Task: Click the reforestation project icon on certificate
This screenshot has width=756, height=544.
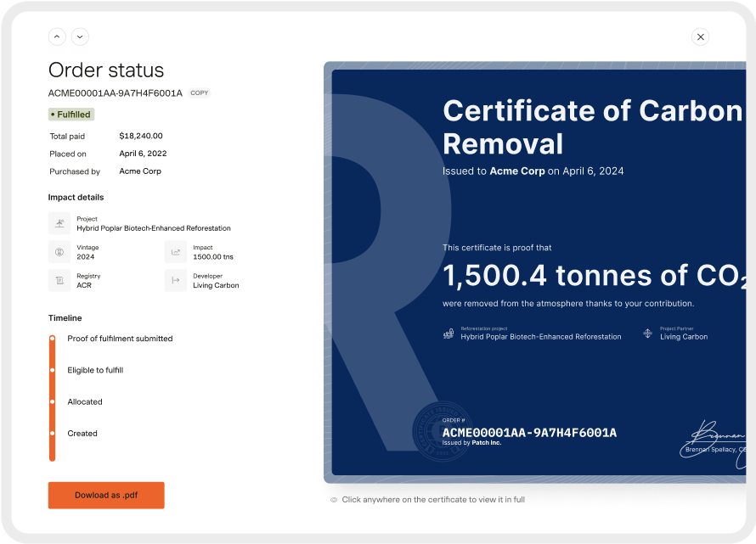Action: pos(449,334)
